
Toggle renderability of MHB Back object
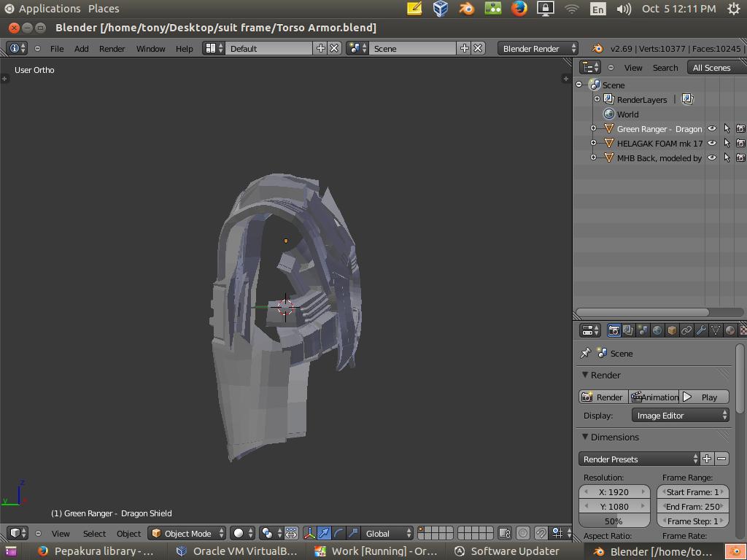[741, 157]
